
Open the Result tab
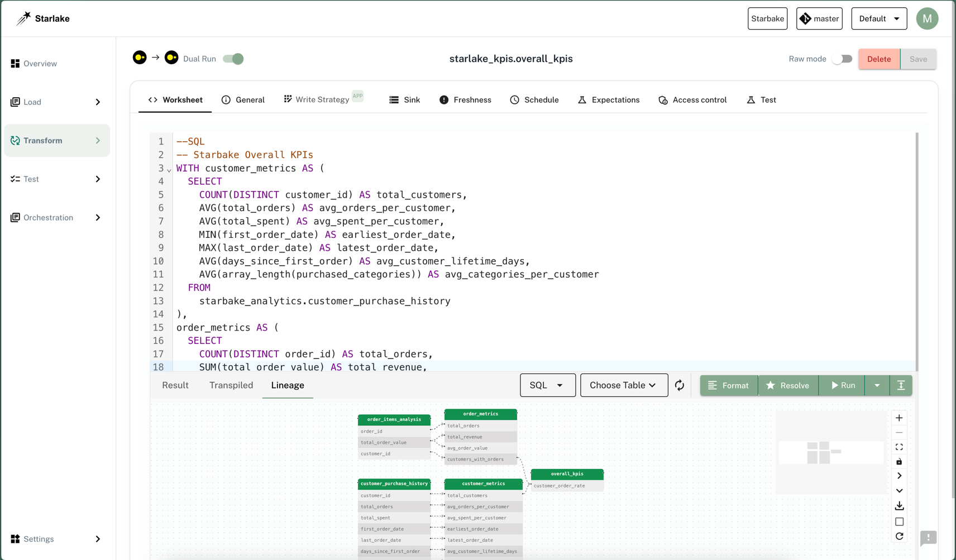(x=175, y=385)
